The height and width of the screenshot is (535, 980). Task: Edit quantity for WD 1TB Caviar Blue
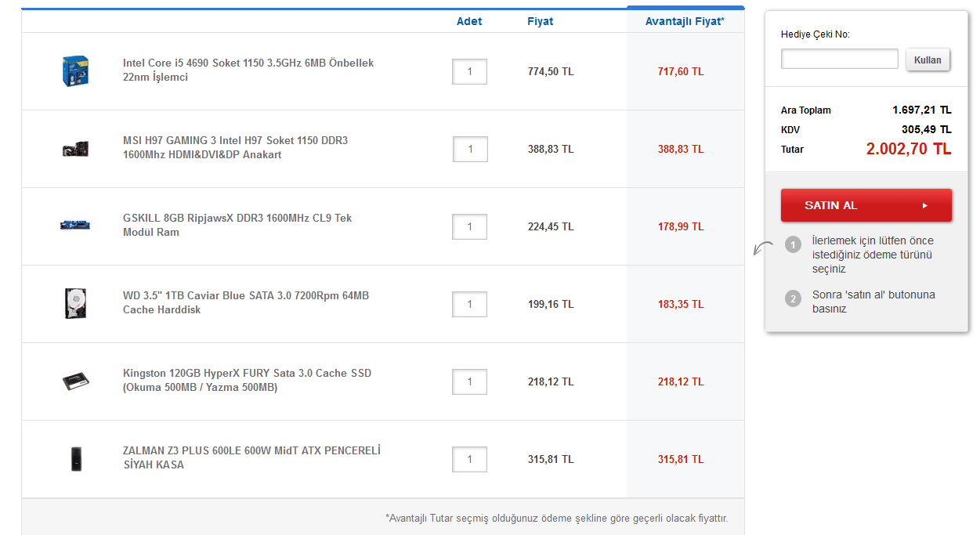(x=469, y=305)
